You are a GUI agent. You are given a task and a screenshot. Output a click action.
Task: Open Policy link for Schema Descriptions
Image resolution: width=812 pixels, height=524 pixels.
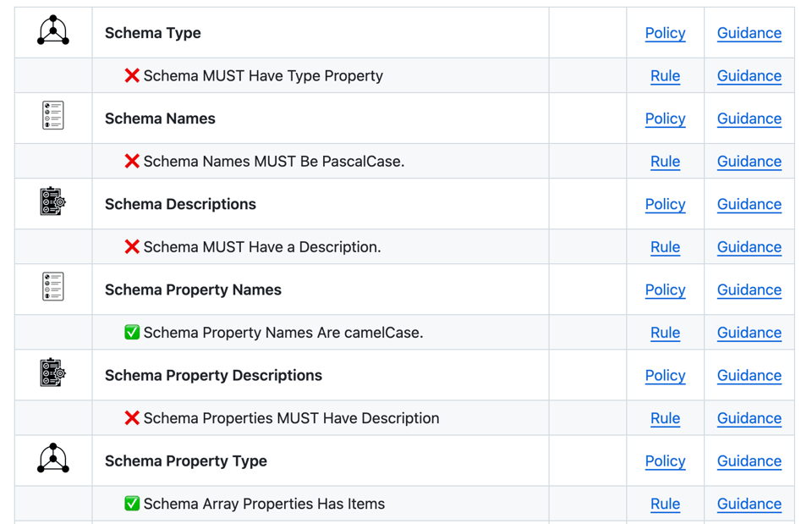click(665, 204)
